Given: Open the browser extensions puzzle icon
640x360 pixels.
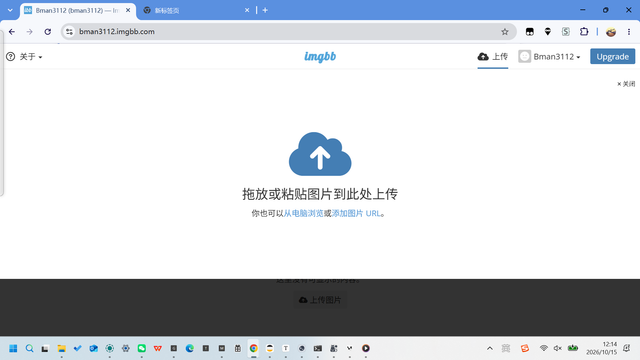Looking at the screenshot, I should 584,32.
